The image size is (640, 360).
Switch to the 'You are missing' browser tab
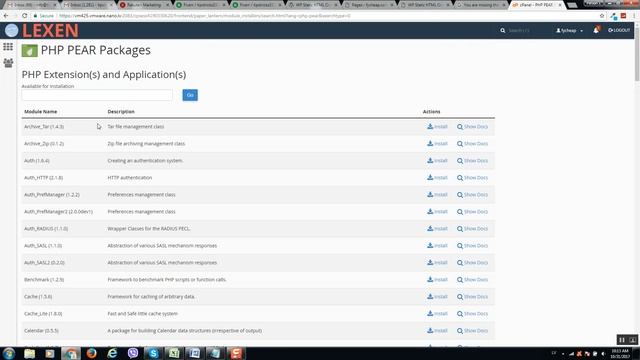(480, 5)
